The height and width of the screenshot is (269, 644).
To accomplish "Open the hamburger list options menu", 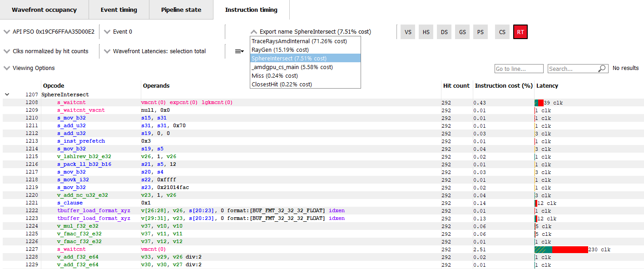I will (x=239, y=51).
